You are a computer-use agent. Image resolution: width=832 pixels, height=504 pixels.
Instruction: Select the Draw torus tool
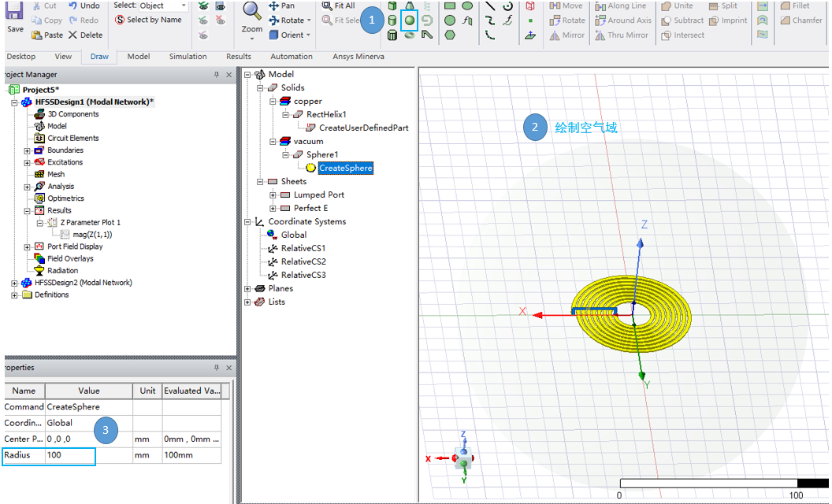[409, 35]
